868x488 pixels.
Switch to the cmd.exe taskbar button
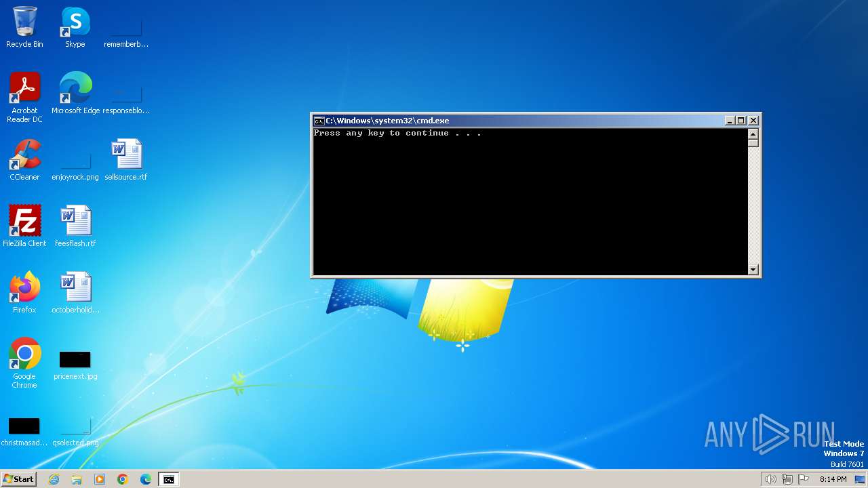[168, 479]
